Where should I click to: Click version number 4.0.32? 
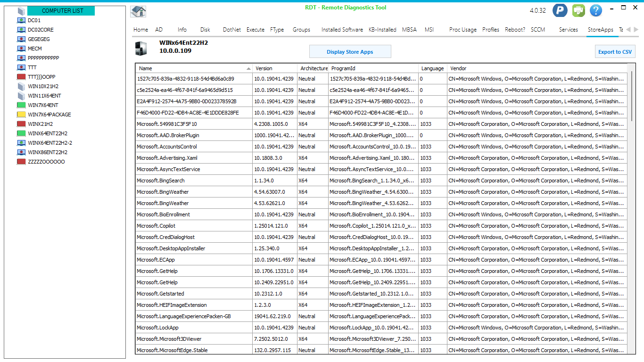538,10
